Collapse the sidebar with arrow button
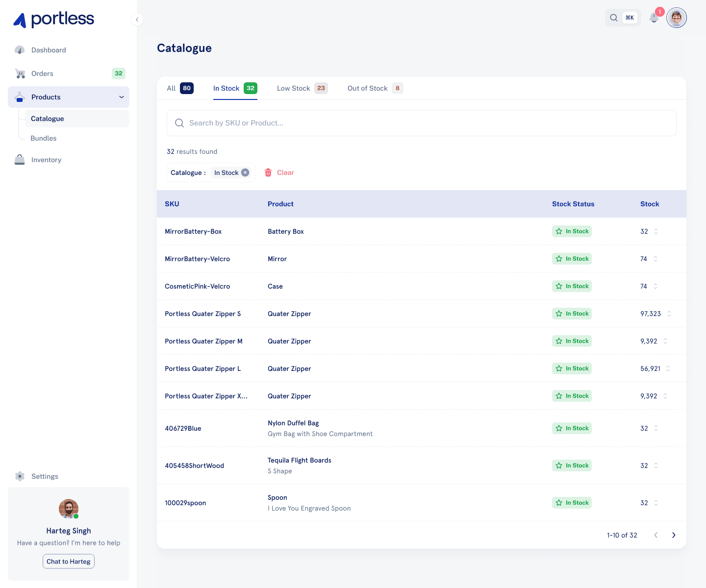Image resolution: width=706 pixels, height=588 pixels. [x=137, y=20]
